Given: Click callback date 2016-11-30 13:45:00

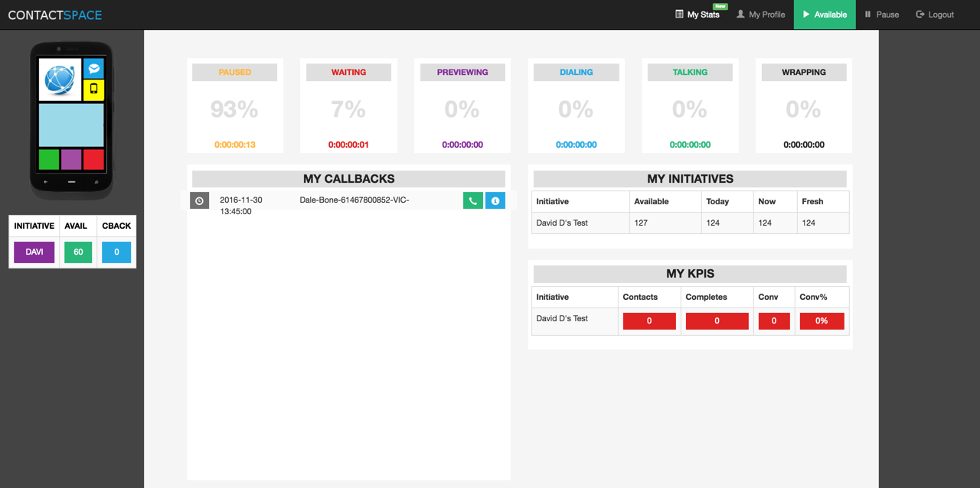Looking at the screenshot, I should coord(241,205).
